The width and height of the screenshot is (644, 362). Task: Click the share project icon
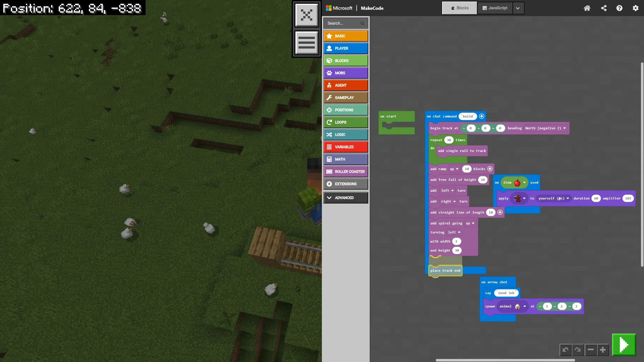(604, 8)
